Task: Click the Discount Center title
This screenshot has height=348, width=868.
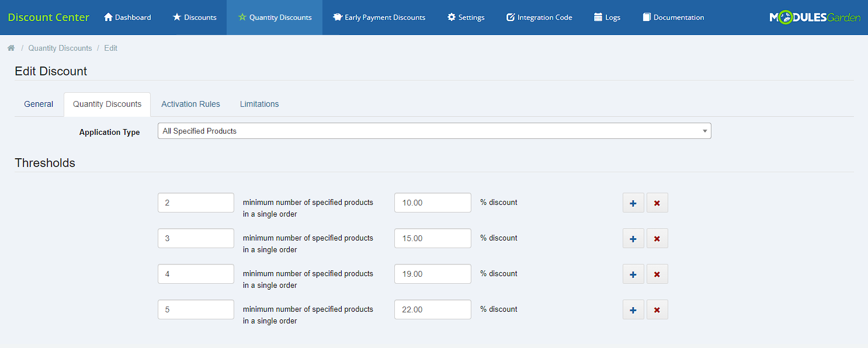Action: click(x=48, y=18)
